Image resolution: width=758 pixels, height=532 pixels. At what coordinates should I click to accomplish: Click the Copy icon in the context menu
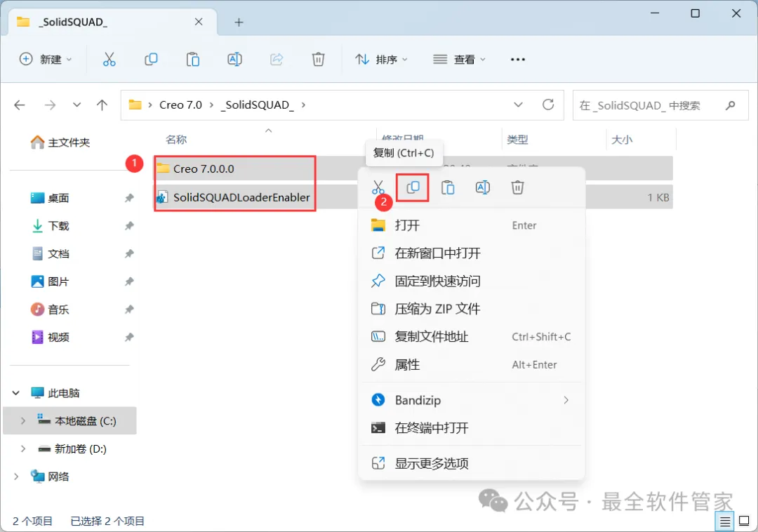click(413, 187)
